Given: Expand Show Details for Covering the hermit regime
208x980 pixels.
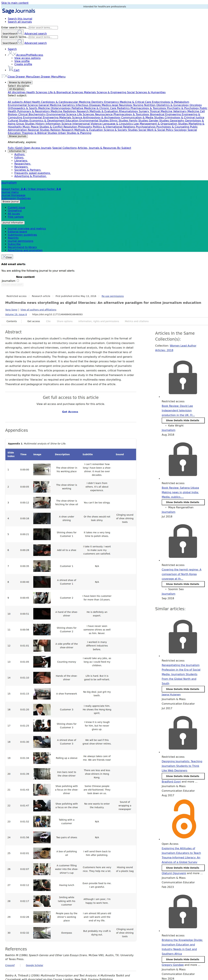Looking at the screenshot, I should coord(183,584).
